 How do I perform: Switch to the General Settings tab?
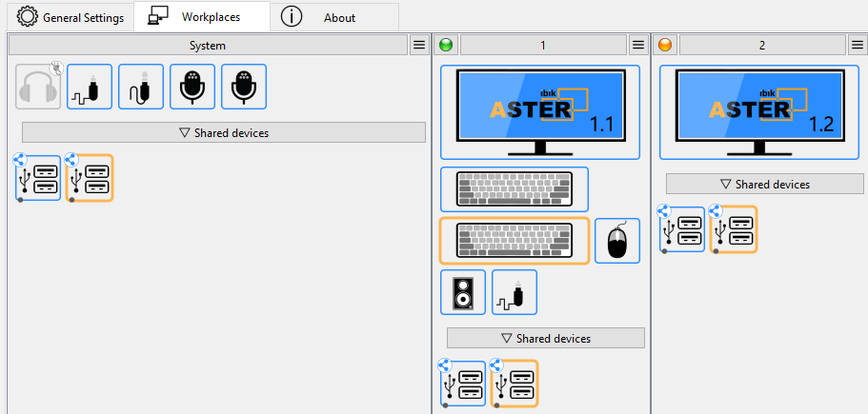click(71, 18)
